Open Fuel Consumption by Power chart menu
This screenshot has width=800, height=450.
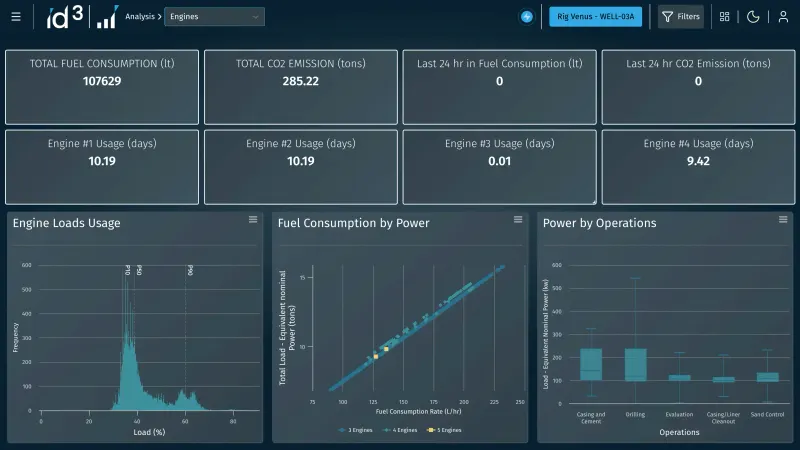point(518,219)
